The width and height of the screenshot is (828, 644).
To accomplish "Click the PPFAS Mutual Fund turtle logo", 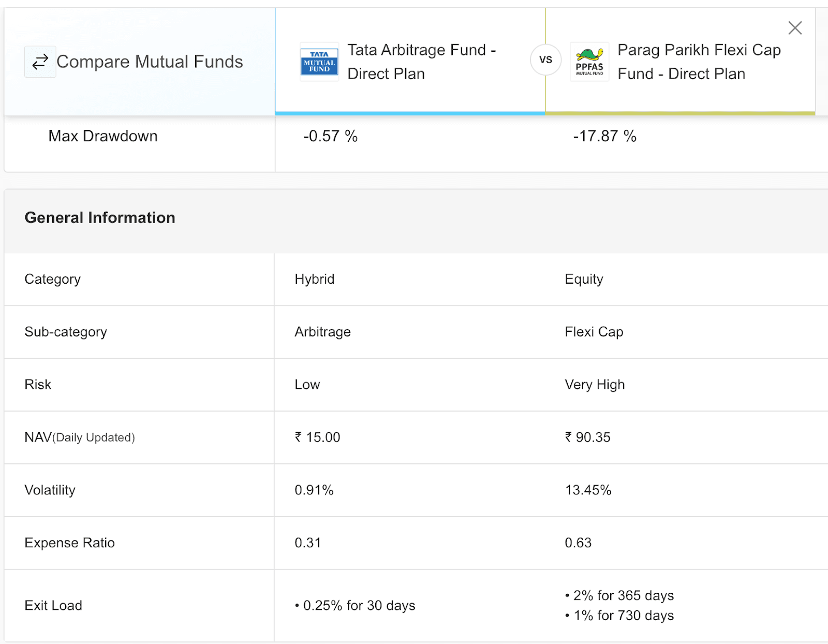I will [x=589, y=62].
